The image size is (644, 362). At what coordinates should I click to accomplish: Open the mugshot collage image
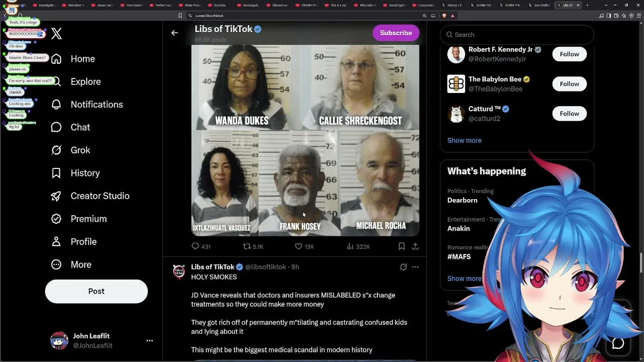pos(305,140)
